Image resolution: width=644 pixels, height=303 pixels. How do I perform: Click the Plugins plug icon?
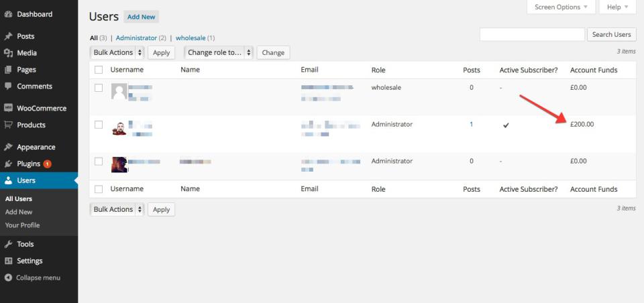coord(8,164)
